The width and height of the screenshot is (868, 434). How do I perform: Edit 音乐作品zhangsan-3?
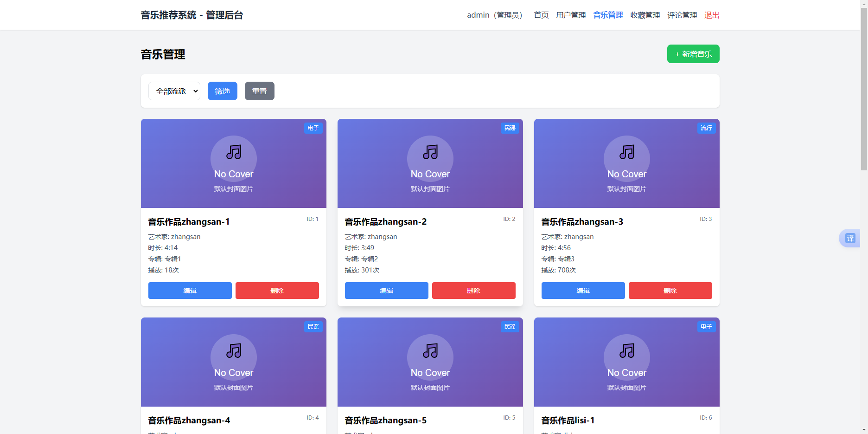click(x=583, y=291)
